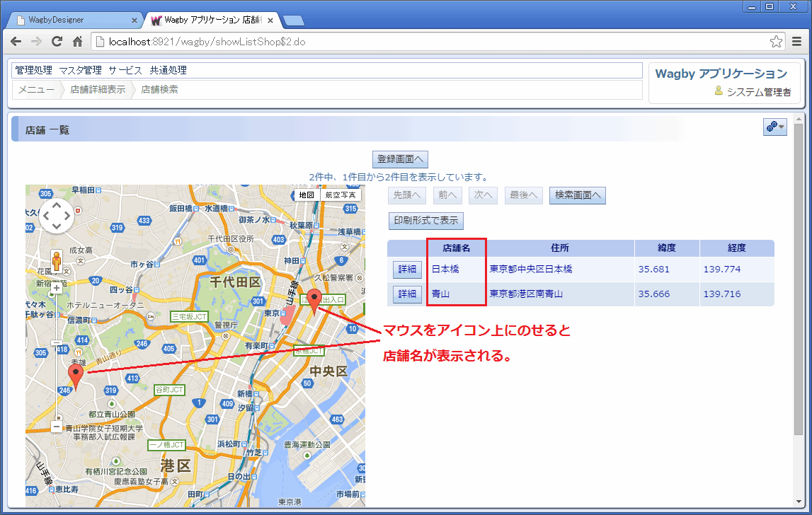The width and height of the screenshot is (812, 515).
Task: Click the 印刷形式で表示 button
Action: pos(425,221)
